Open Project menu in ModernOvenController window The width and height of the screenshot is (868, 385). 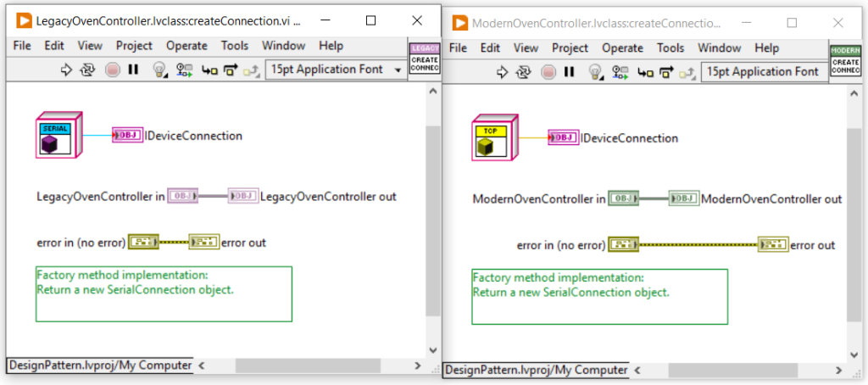click(570, 48)
